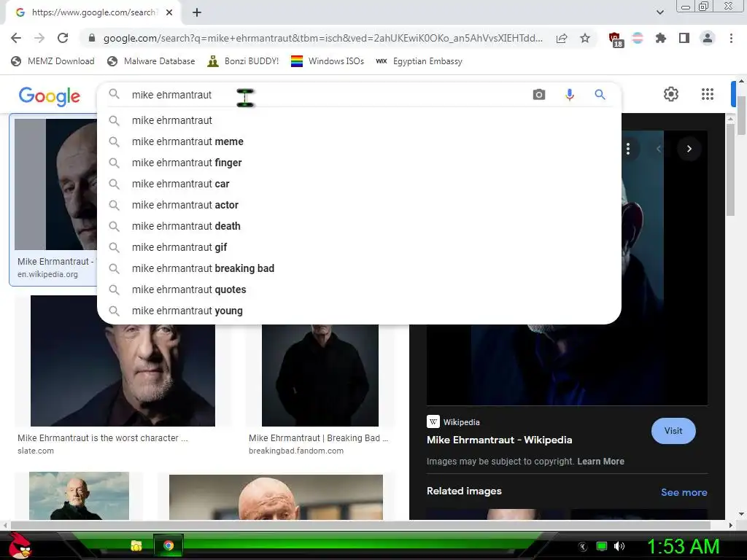Viewport: 747px width, 560px height.
Task: Click the green network monitor tray icon
Action: click(602, 546)
